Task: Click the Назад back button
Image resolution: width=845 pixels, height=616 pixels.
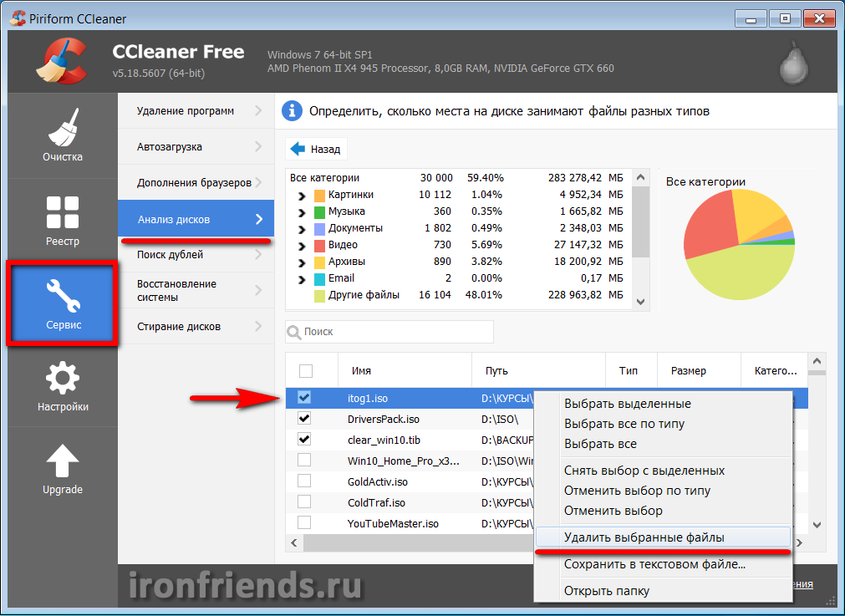Action: click(316, 150)
